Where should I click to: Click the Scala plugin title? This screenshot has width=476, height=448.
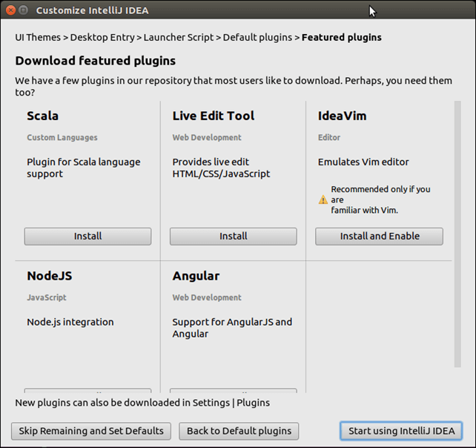click(x=42, y=116)
